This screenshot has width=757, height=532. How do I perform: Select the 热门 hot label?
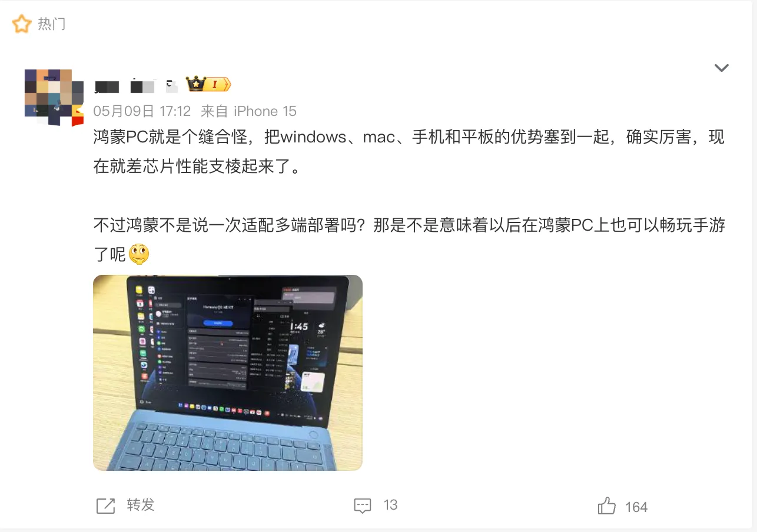pos(51,24)
